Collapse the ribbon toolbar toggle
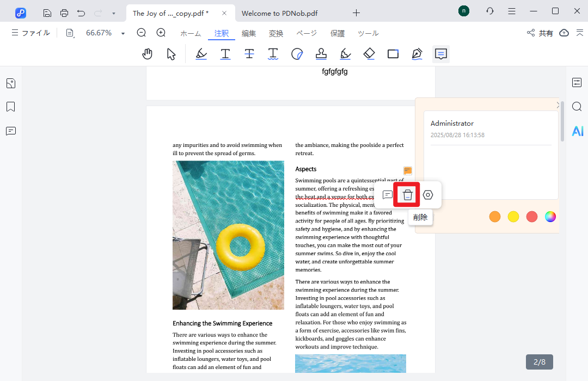Screen dimensions: 588x381 [x=580, y=33]
